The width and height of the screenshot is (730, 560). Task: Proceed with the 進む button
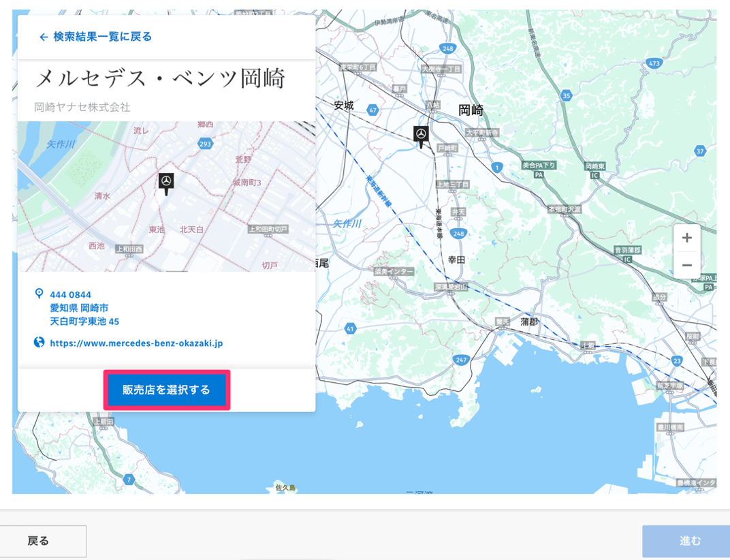pos(686,541)
